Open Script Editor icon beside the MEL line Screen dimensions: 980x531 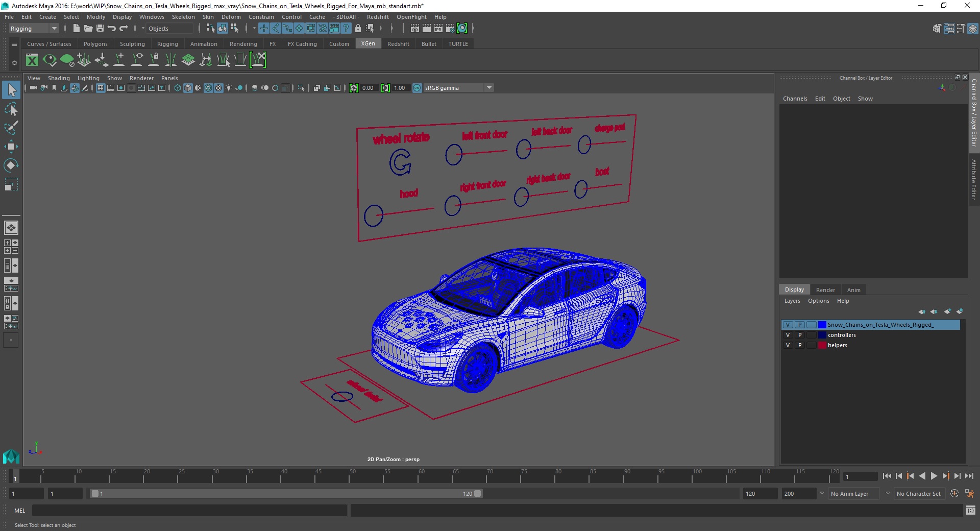coord(971,510)
